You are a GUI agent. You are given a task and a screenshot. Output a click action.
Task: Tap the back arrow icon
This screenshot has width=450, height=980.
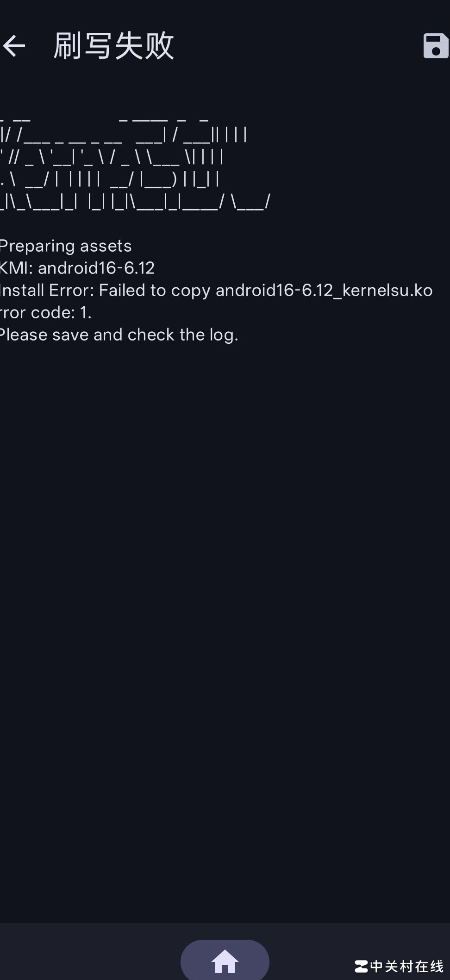(14, 46)
